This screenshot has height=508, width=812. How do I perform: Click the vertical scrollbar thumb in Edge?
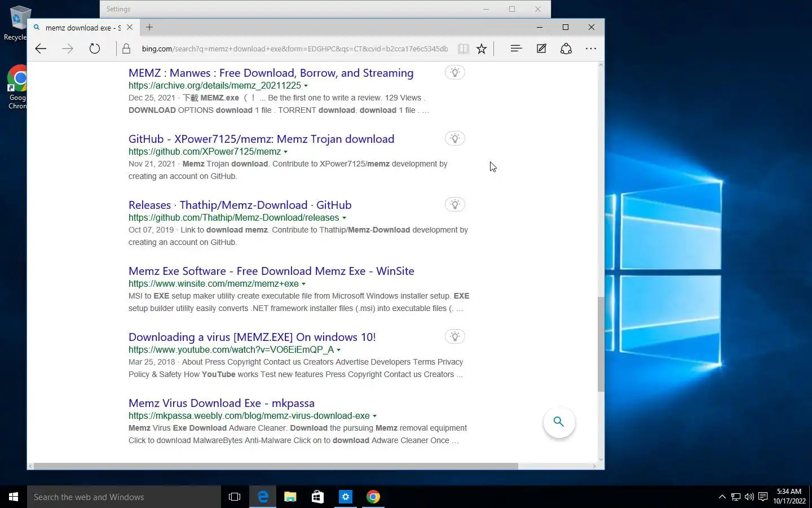(x=601, y=344)
